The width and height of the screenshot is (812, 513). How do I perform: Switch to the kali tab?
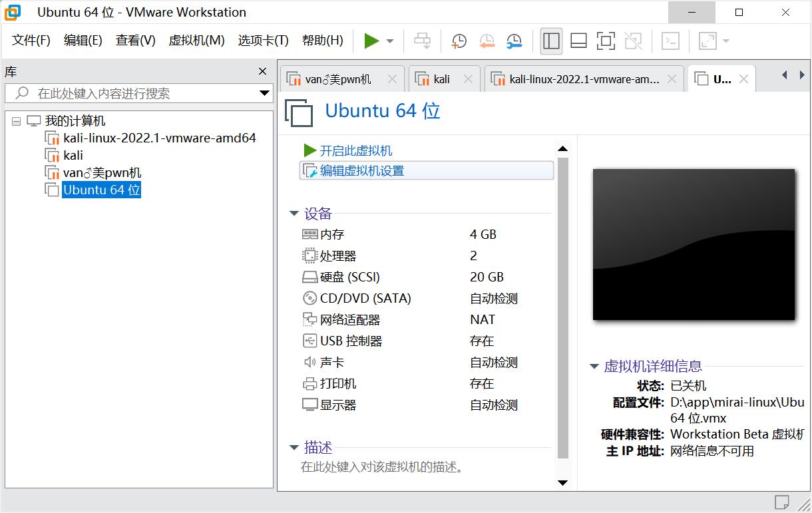(x=441, y=79)
